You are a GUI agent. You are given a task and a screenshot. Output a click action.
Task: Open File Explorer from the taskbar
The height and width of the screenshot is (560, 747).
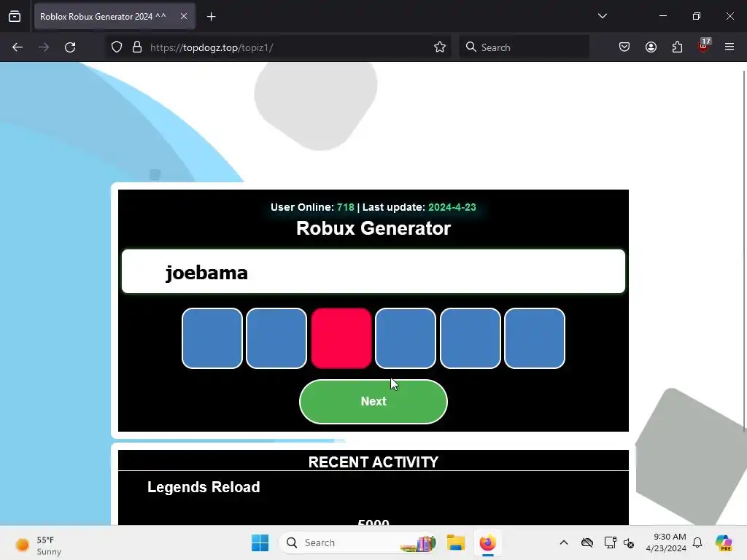pyautogui.click(x=456, y=542)
